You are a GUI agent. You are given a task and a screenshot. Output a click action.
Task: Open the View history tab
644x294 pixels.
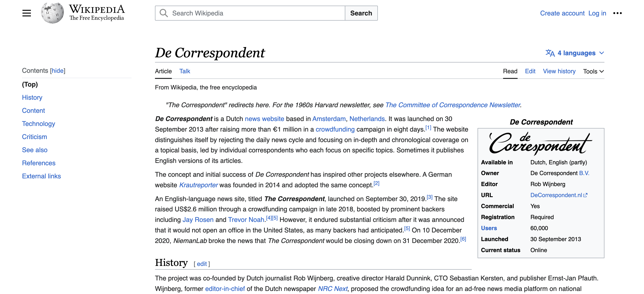click(x=559, y=71)
